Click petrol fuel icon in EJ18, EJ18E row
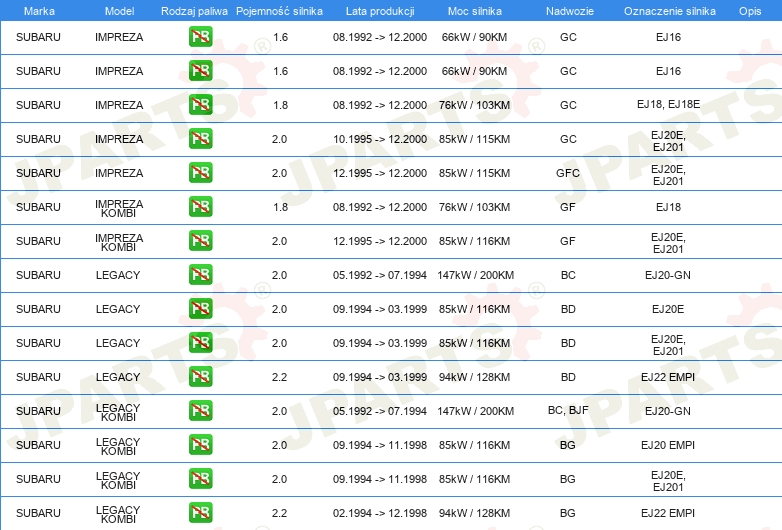The image size is (782, 530). [x=200, y=105]
